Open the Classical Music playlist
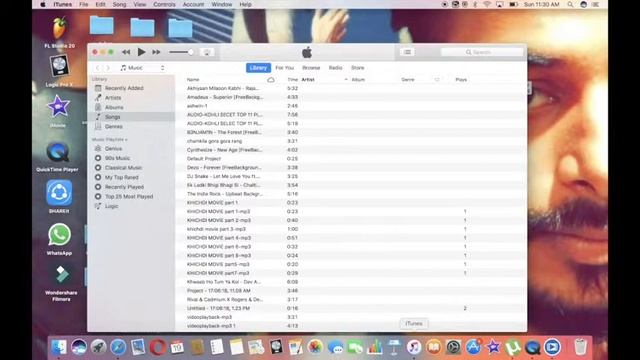The image size is (640, 360). click(123, 168)
